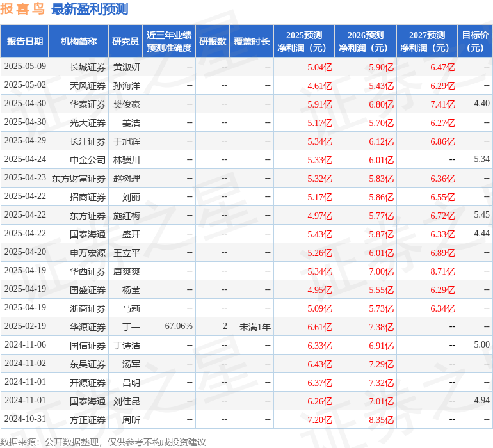
Task: Click researcher name 樊俊豪
Action: pyautogui.click(x=127, y=104)
